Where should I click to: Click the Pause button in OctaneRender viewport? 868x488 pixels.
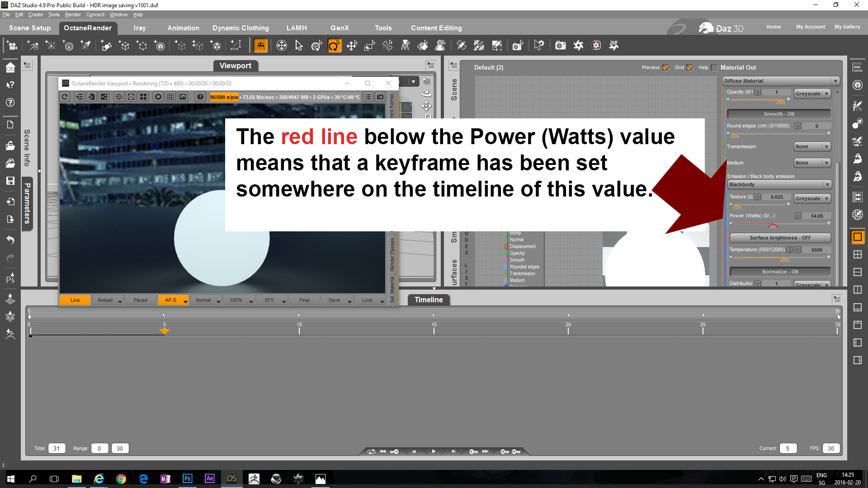(x=140, y=300)
